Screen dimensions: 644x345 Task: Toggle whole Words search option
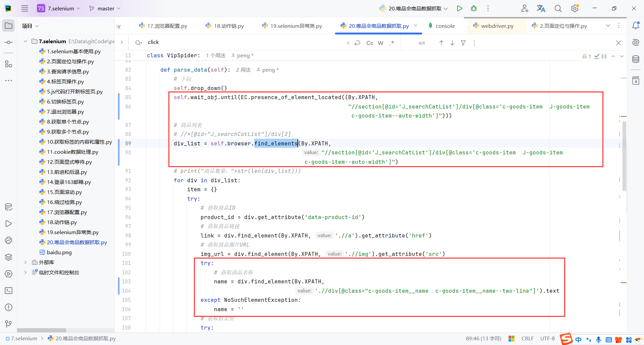pos(381,43)
